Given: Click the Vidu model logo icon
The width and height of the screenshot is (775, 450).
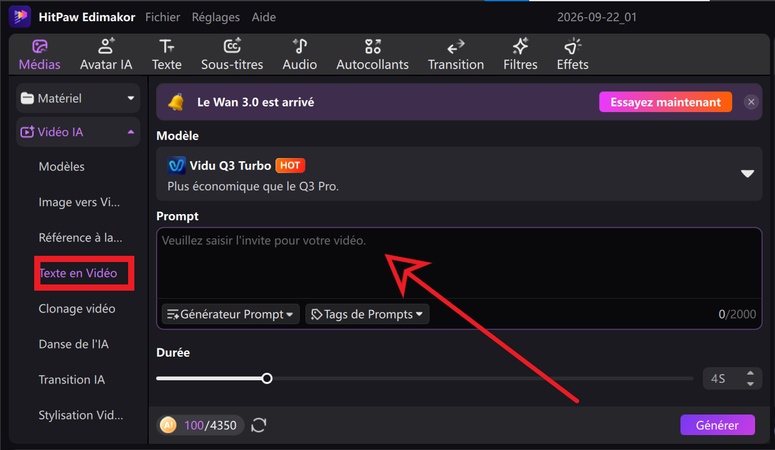Looking at the screenshot, I should coord(176,165).
